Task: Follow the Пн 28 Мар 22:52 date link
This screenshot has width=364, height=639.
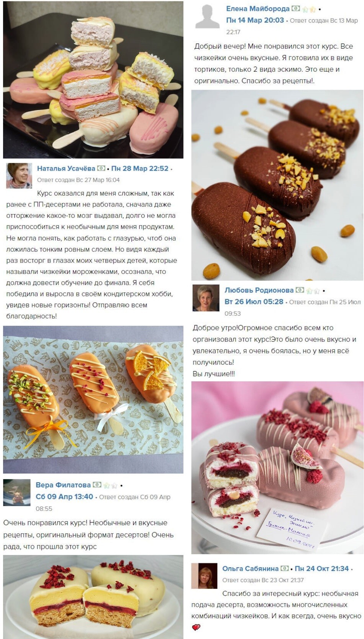Action: [x=140, y=168]
